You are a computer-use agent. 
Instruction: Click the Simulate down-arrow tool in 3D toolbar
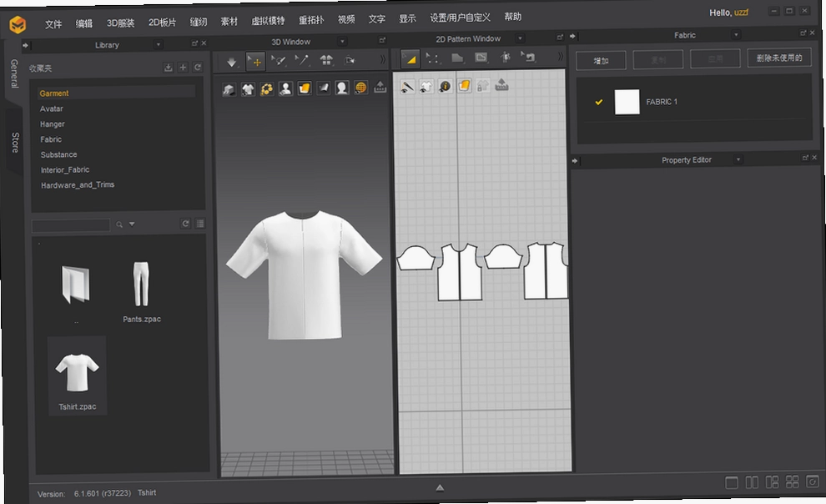coord(231,62)
